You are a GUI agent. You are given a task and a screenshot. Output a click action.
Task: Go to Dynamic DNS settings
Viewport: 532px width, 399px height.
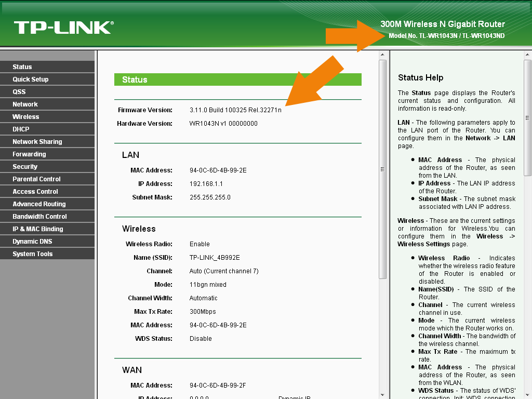coord(47,241)
